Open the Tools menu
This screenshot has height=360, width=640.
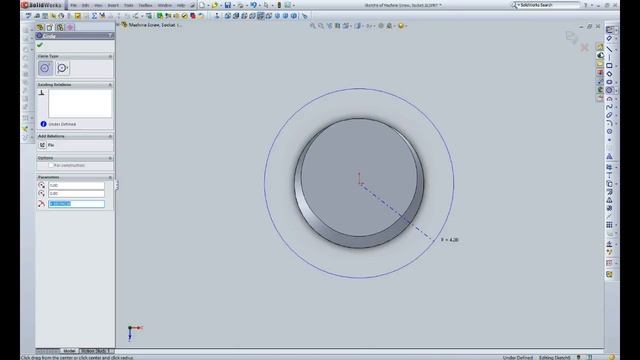[129, 5]
